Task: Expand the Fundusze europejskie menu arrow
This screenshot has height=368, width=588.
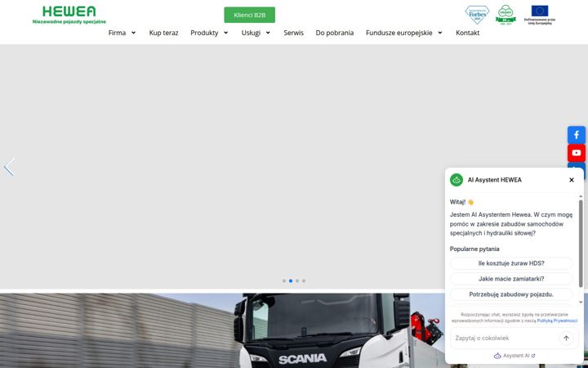Action: [440, 33]
